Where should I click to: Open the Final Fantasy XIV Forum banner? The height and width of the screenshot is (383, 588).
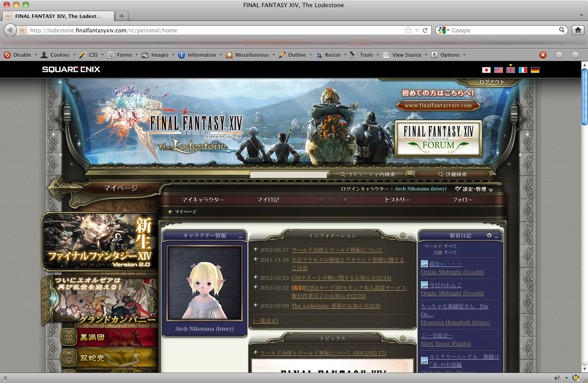438,139
